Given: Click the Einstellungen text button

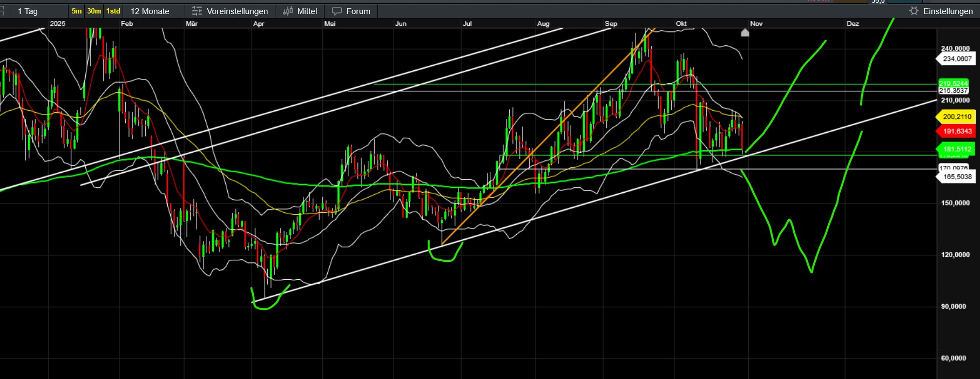Looking at the screenshot, I should [x=948, y=11].
